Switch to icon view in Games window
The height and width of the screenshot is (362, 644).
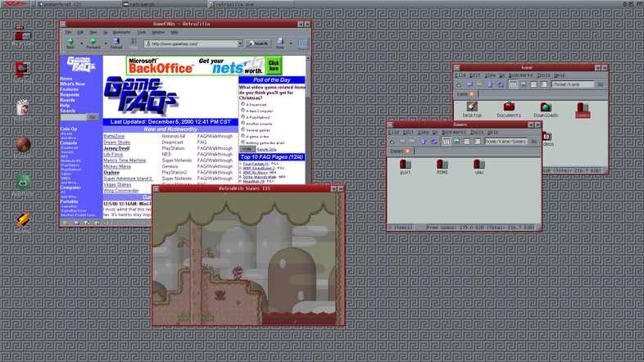(x=447, y=142)
